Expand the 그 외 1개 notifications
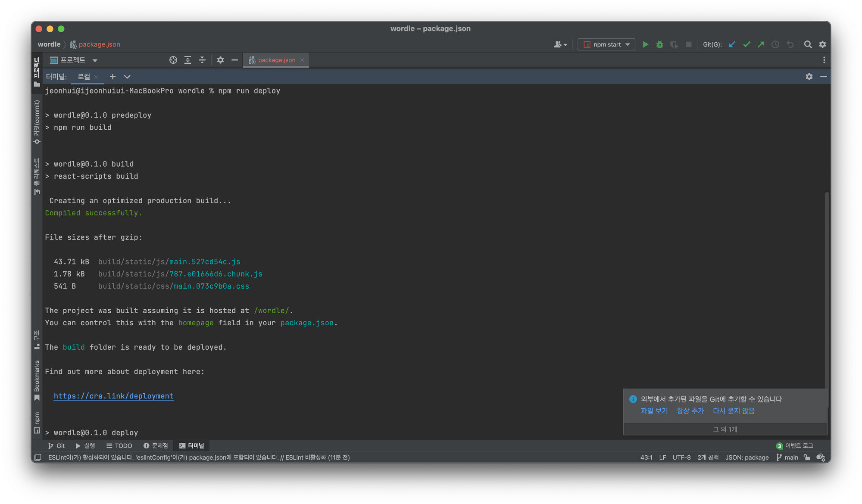This screenshot has height=504, width=862. 725,429
